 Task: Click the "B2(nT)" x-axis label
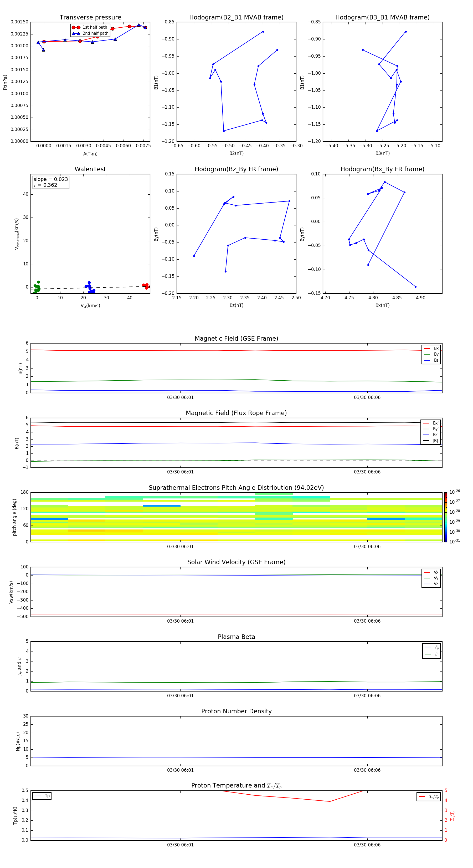[x=236, y=153]
